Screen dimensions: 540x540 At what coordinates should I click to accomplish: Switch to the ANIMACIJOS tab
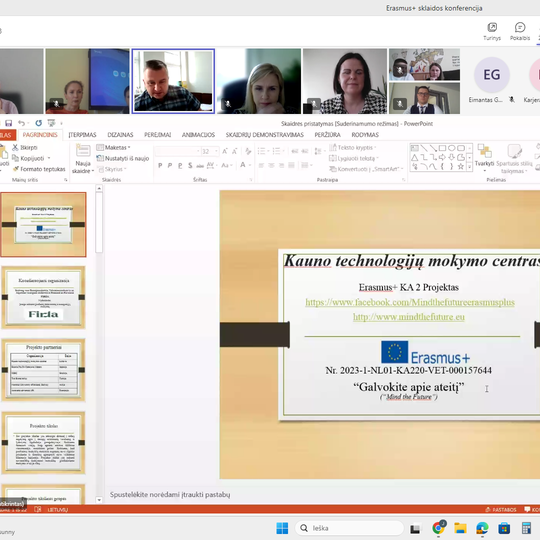198,135
